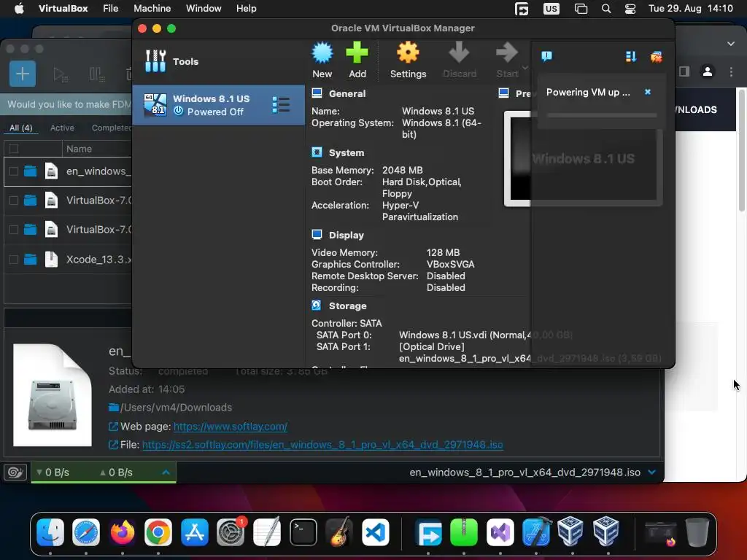Open the en_windows ISO file link
Image resolution: width=747 pixels, height=560 pixels.
click(x=322, y=444)
